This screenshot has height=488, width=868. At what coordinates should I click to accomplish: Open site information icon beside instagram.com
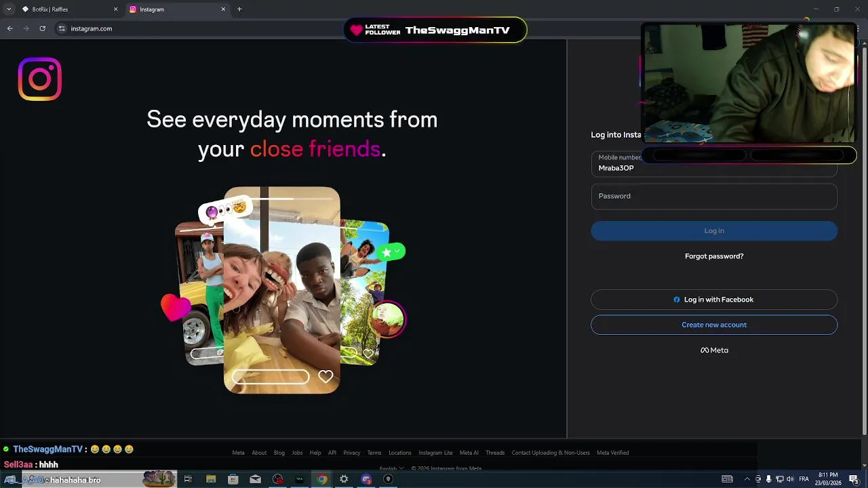click(x=62, y=28)
